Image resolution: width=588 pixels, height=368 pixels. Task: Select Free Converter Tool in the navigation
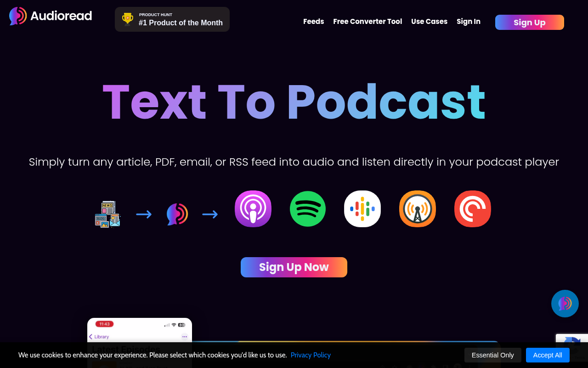367,21
